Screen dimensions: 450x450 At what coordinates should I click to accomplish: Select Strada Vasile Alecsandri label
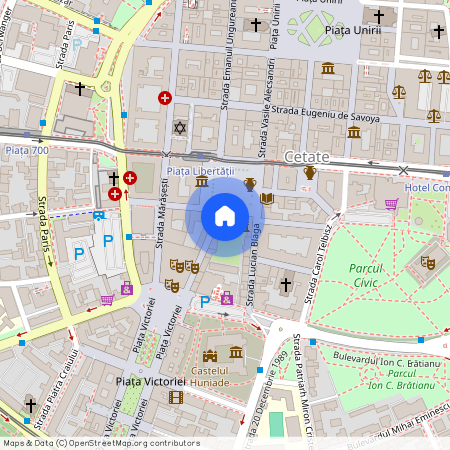click(267, 108)
